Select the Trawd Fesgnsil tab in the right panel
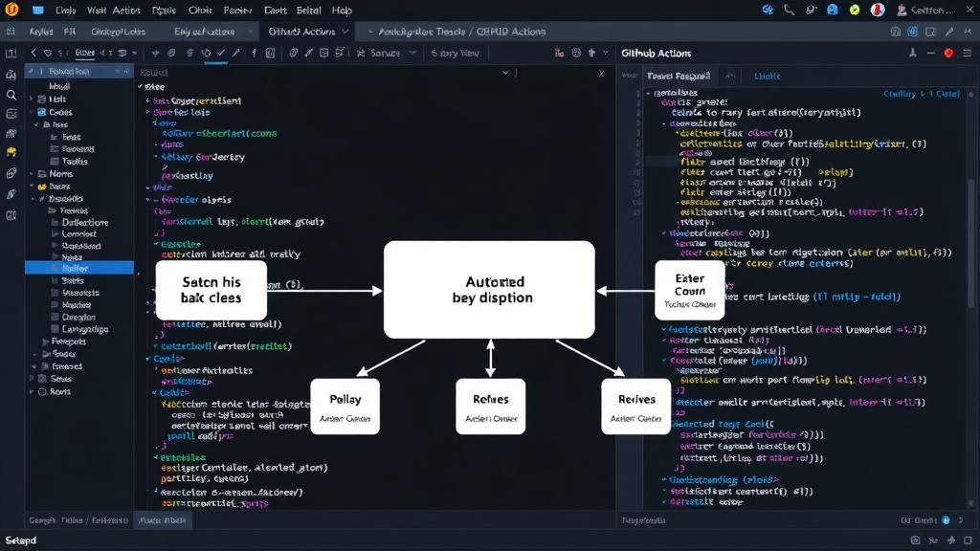980x551 pixels. pos(679,77)
